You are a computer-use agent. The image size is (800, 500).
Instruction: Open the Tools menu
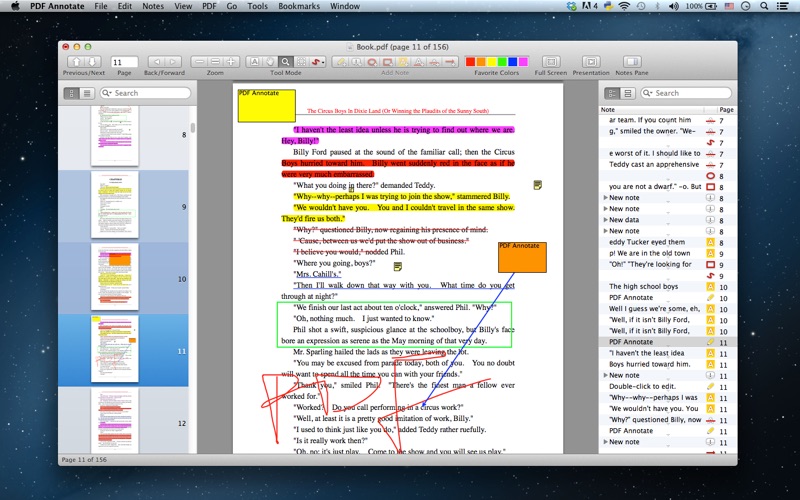(257, 6)
